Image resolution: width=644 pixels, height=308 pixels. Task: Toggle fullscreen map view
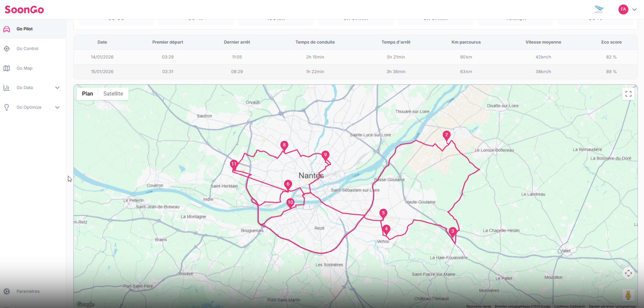[x=628, y=94]
